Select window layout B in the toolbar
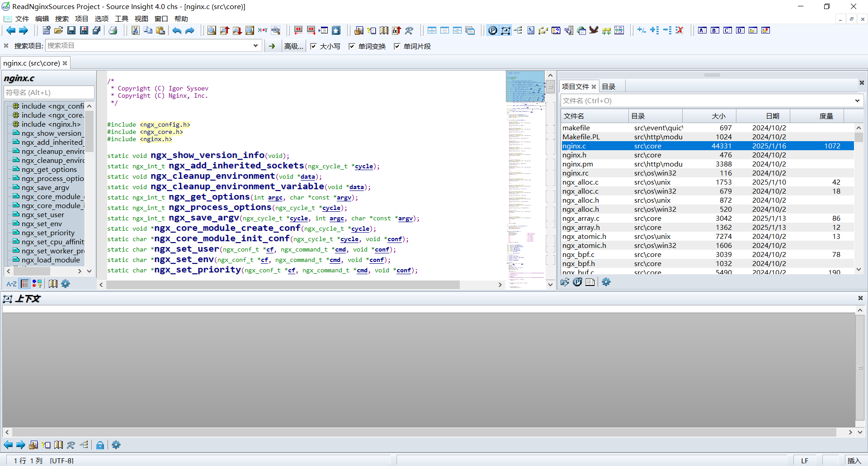The width and height of the screenshot is (868, 466). pos(715,30)
